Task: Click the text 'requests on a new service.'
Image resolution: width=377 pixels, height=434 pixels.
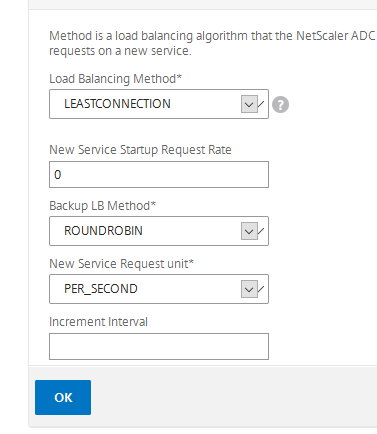Action: pyautogui.click(x=120, y=51)
